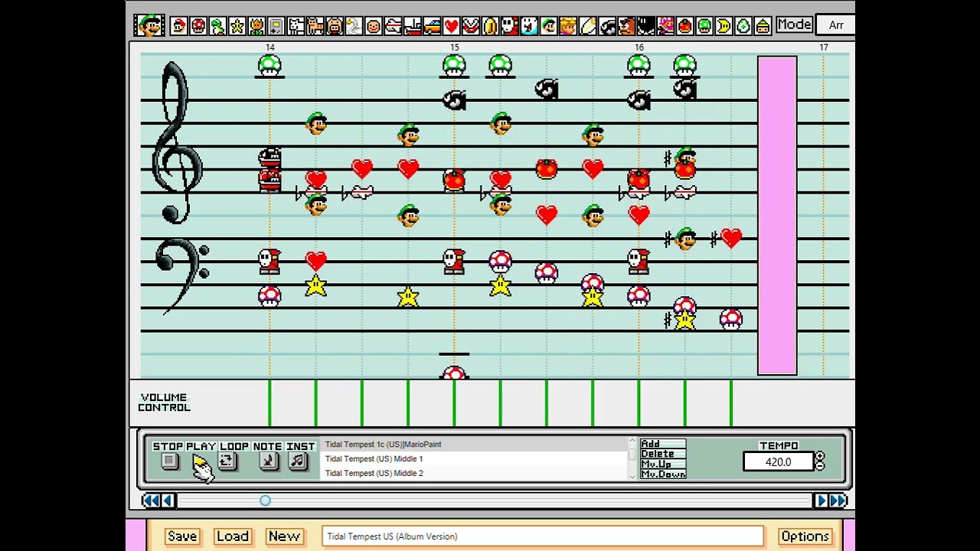Select the car instrument icon
The image size is (980, 551).
coord(432,26)
